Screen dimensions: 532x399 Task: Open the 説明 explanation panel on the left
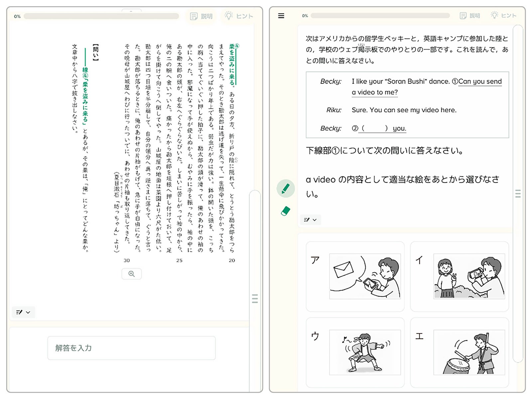[201, 16]
